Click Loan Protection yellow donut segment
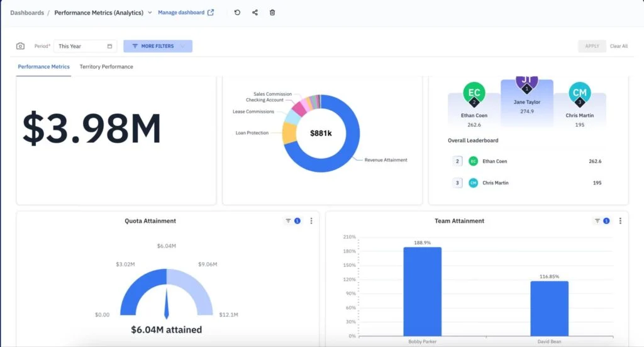Screen dimensions: 644x347 click(289, 134)
